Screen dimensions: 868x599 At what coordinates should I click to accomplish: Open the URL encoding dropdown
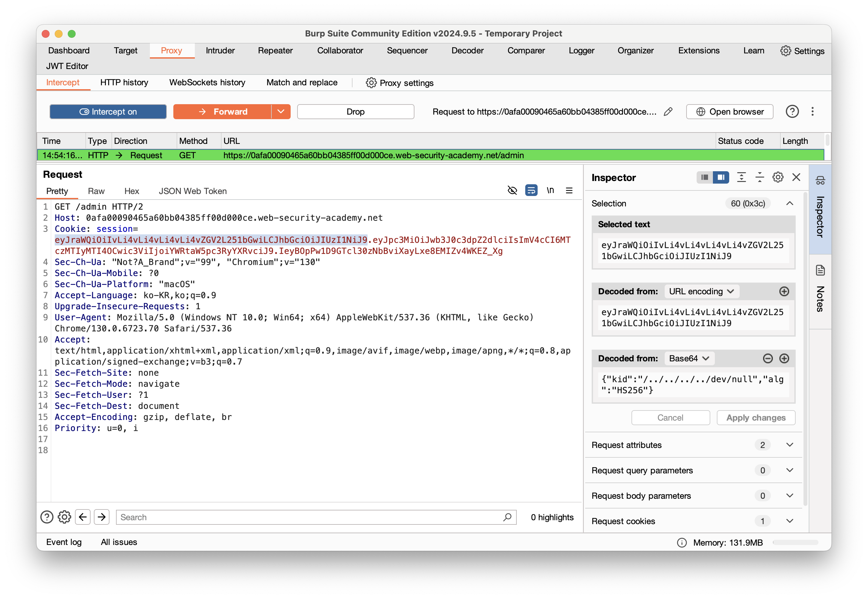[701, 292]
